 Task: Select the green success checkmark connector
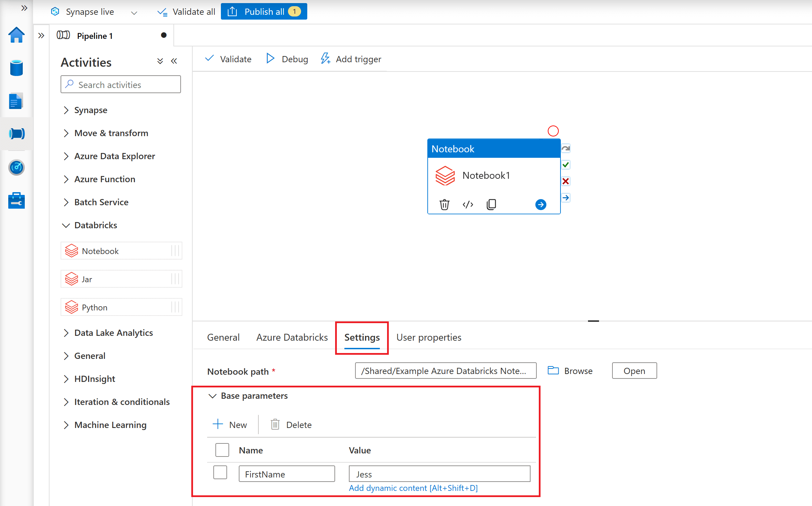click(566, 165)
